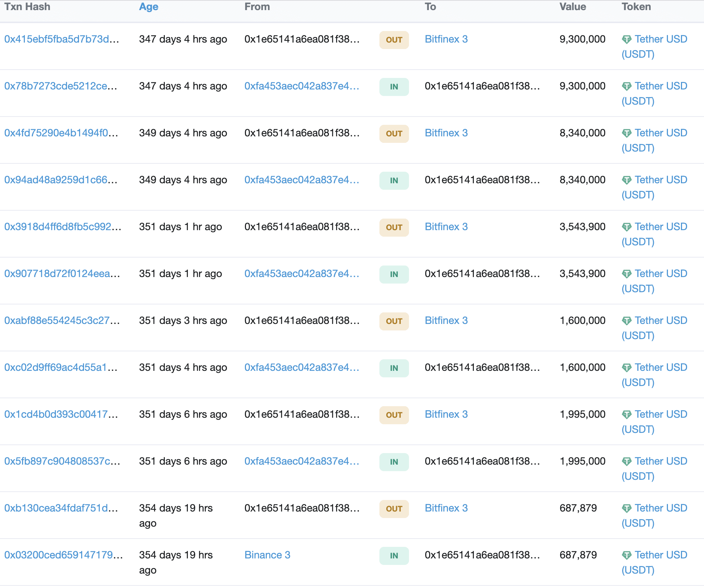
Task: Open transaction 0x3918d4ff6d8fb5c992
Action: (63, 227)
